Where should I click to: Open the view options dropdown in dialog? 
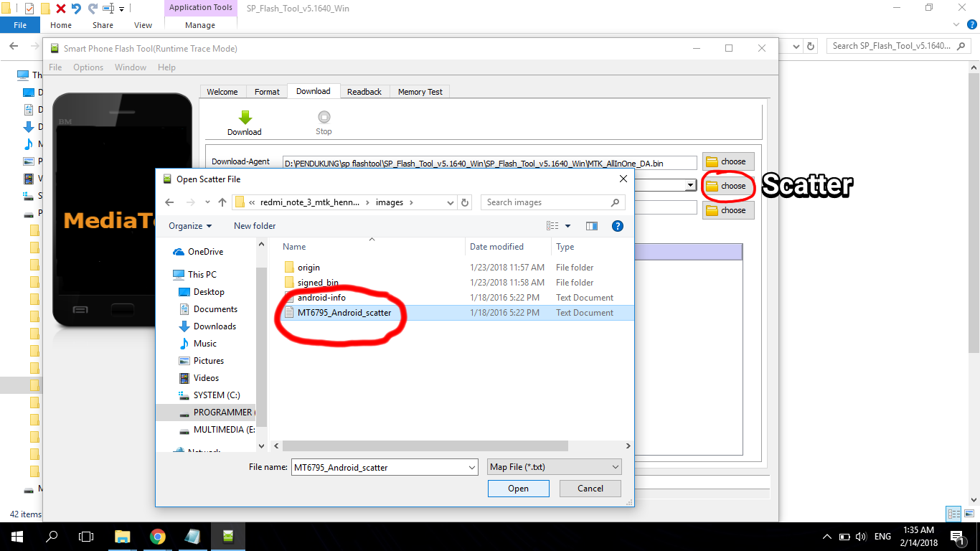[x=567, y=226]
